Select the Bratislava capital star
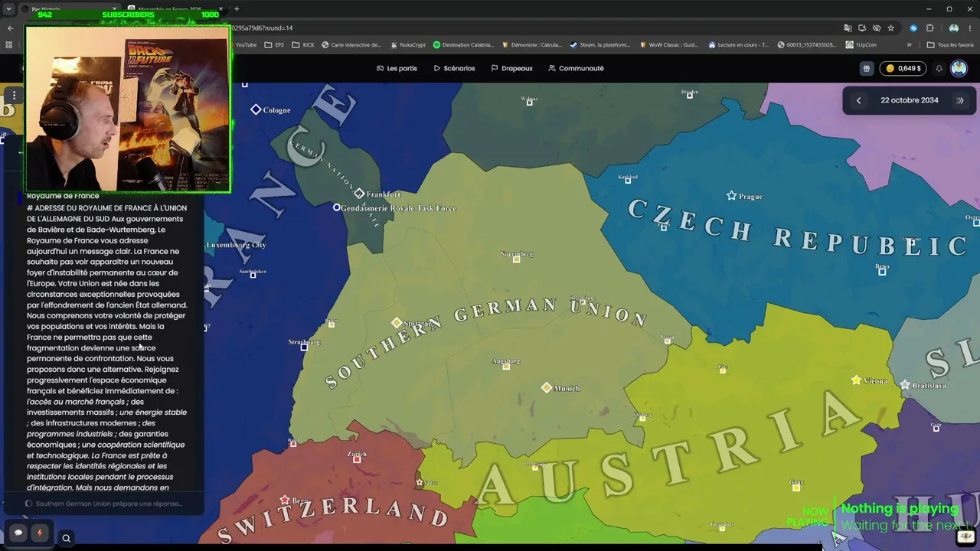This screenshot has width=980, height=551. 905,385
